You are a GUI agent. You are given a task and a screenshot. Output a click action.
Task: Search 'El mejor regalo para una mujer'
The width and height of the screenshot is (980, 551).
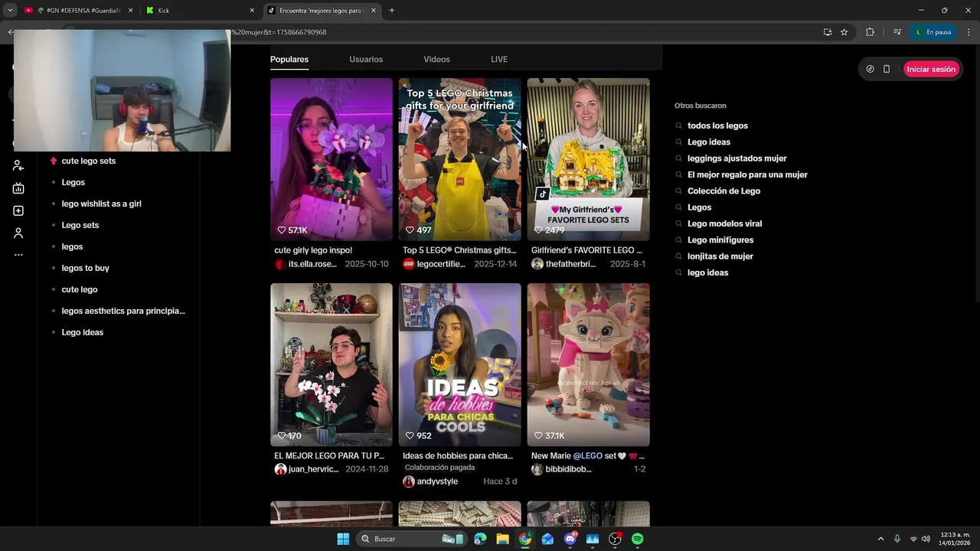pos(747,174)
